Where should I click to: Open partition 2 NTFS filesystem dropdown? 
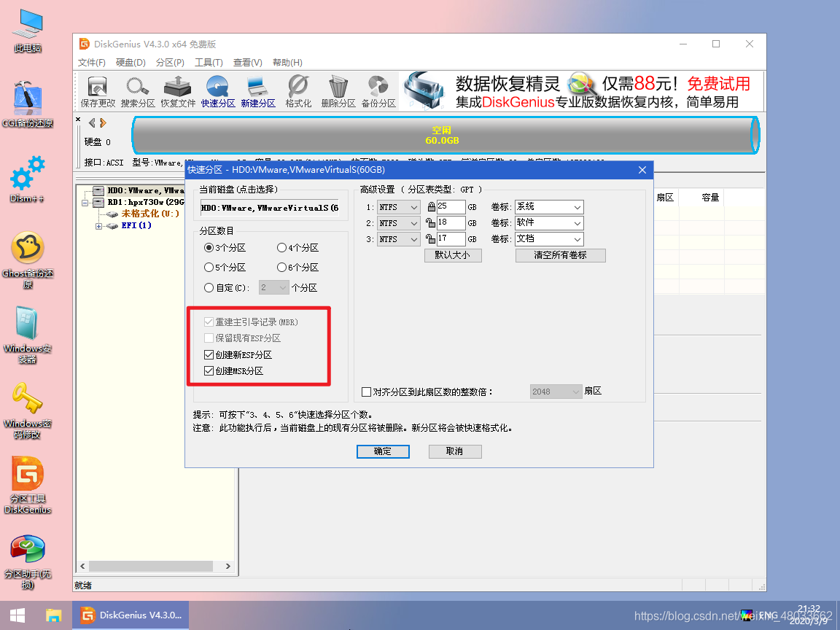point(399,223)
